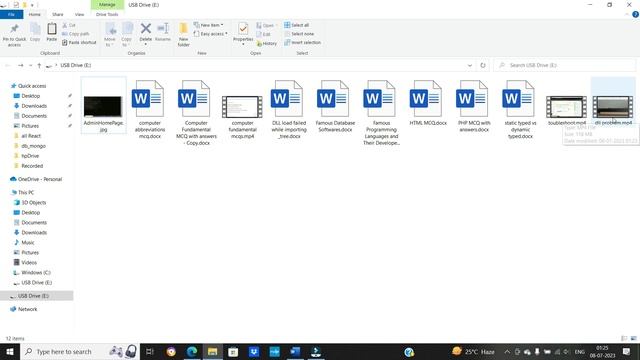Open the File tab
The width and height of the screenshot is (640, 360).
[x=11, y=14]
